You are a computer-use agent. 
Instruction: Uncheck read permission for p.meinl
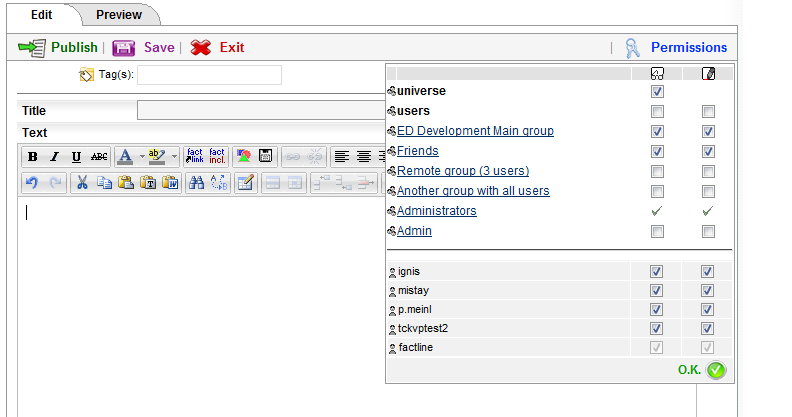tap(656, 309)
